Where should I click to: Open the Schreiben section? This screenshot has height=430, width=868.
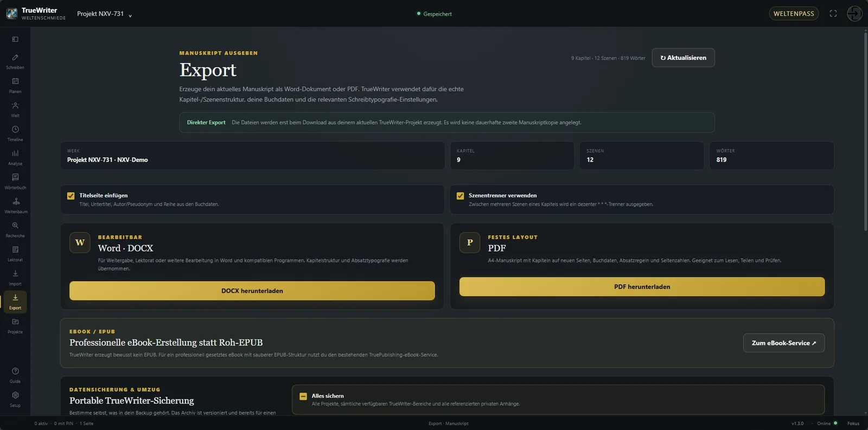click(15, 61)
